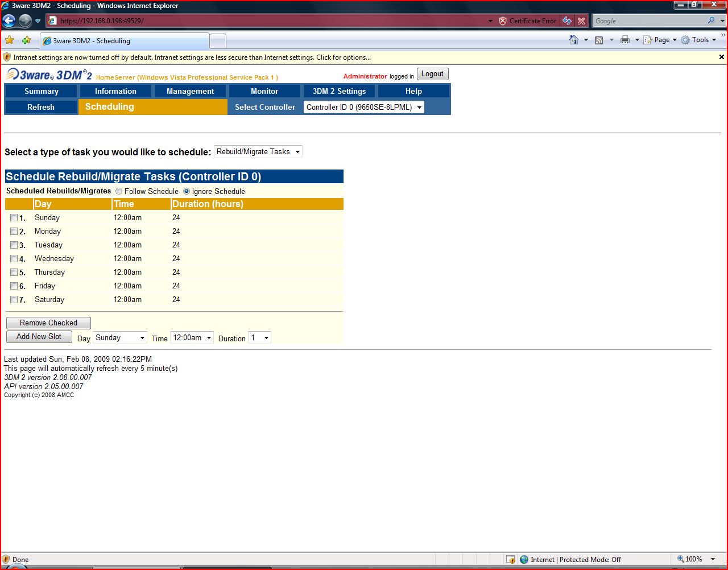Click the Google search box

(x=649, y=21)
